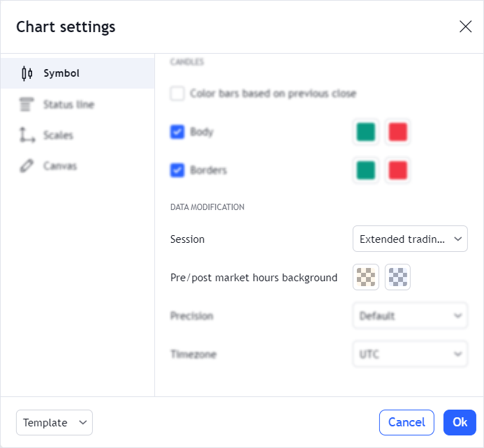This screenshot has height=448, width=484.
Task: Uncheck the Borders checkbox
Action: tap(177, 170)
